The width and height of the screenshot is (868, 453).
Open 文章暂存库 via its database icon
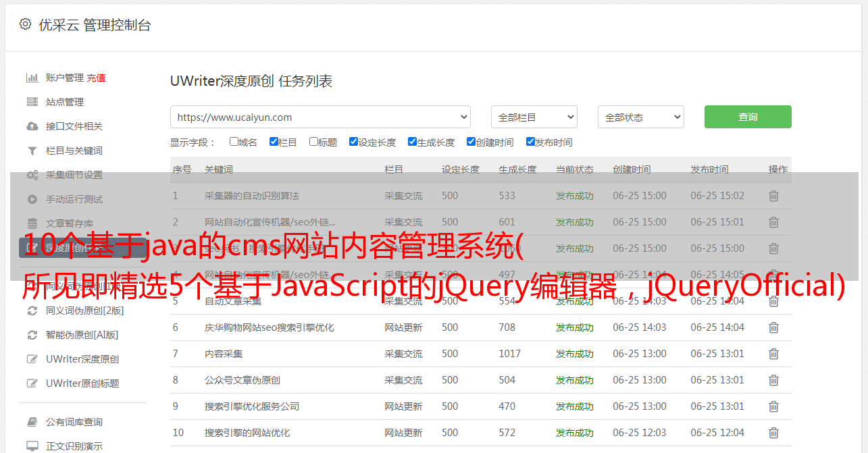click(32, 223)
